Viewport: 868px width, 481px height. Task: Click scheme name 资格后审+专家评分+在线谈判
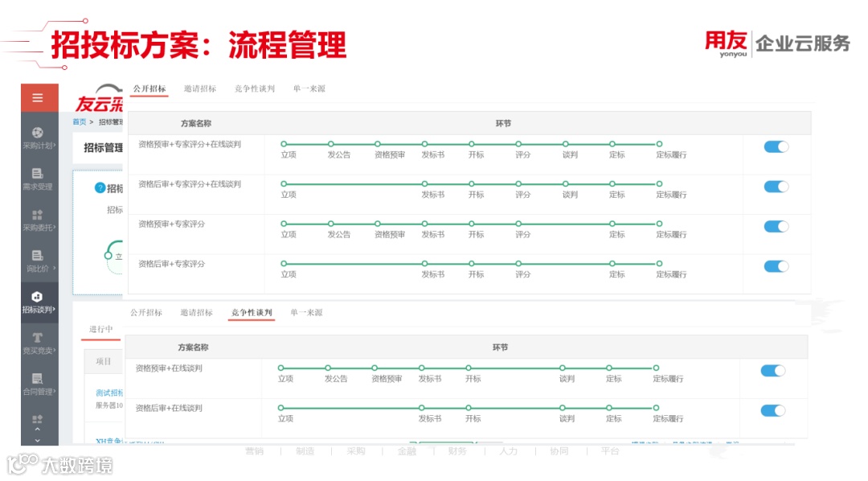(x=190, y=184)
